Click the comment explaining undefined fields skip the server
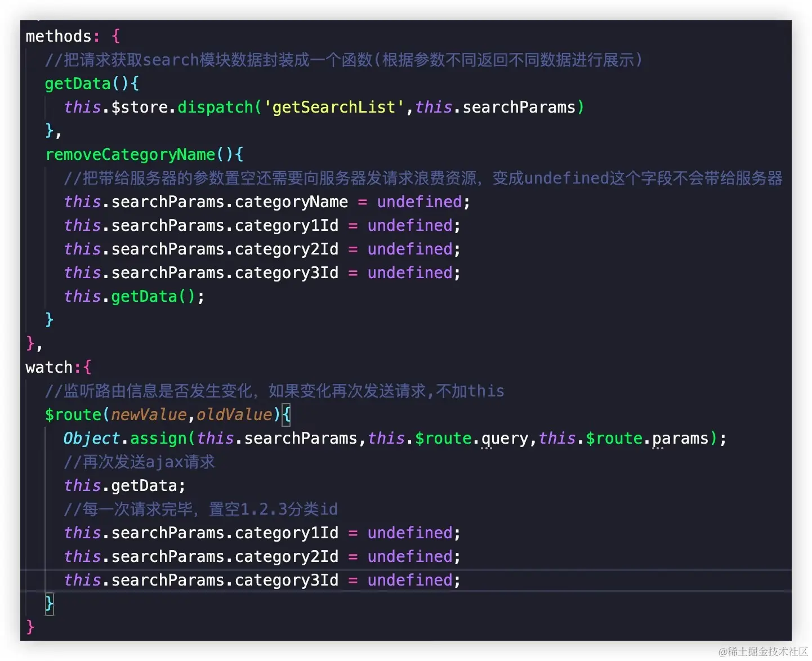Image resolution: width=812 pixels, height=661 pixels. (423, 178)
